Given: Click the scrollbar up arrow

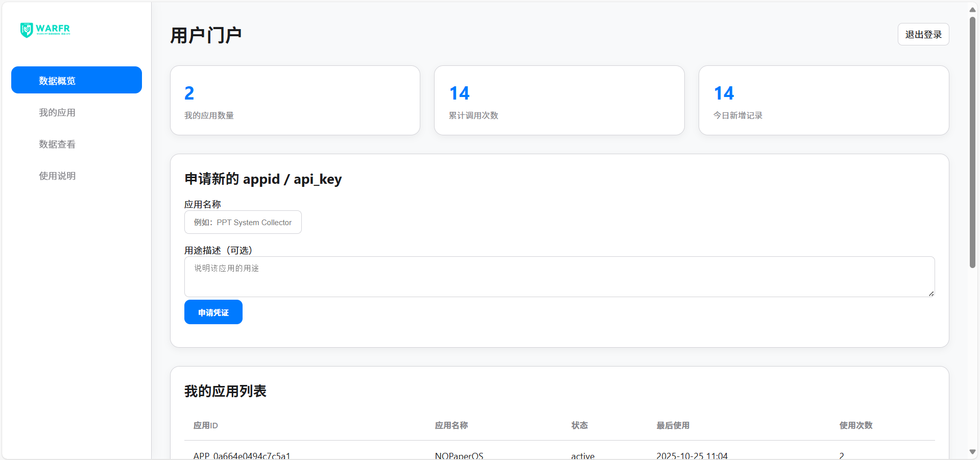Looking at the screenshot, I should [972, 9].
